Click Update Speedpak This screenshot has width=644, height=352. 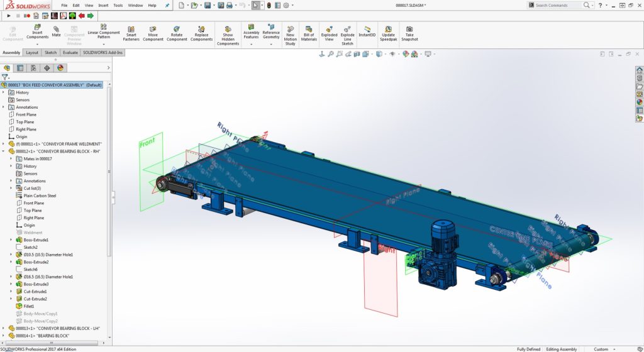[x=388, y=34]
